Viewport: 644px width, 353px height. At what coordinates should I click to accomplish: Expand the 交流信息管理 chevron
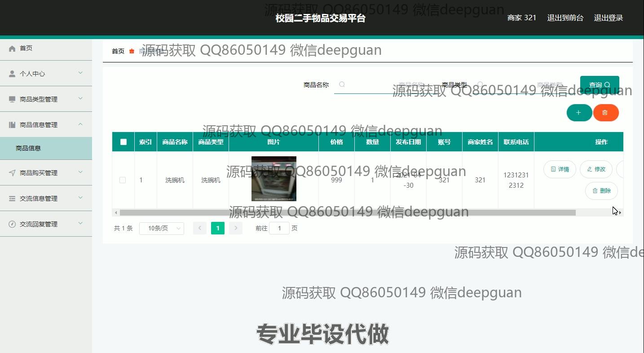pyautogui.click(x=80, y=198)
